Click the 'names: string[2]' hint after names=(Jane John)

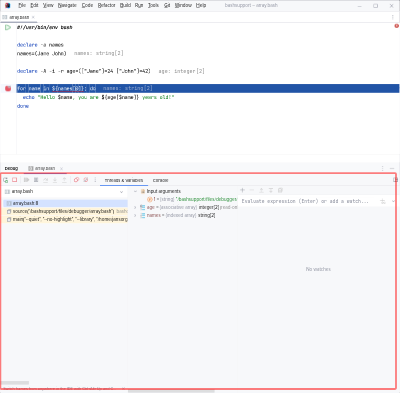click(x=99, y=53)
